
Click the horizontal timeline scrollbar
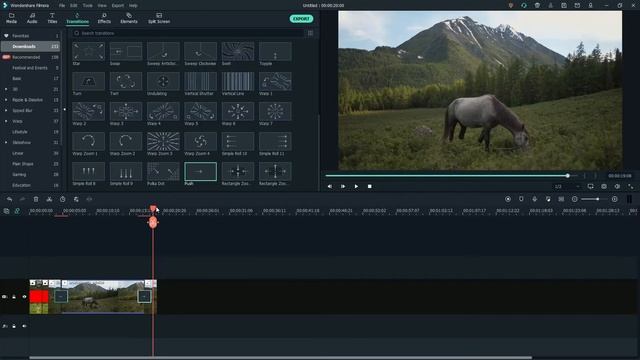point(281,358)
